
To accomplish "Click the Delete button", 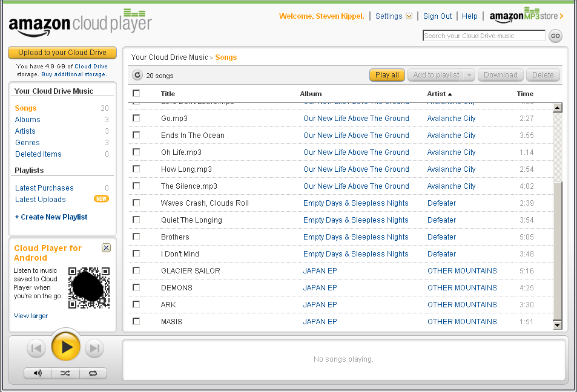I will [x=542, y=75].
